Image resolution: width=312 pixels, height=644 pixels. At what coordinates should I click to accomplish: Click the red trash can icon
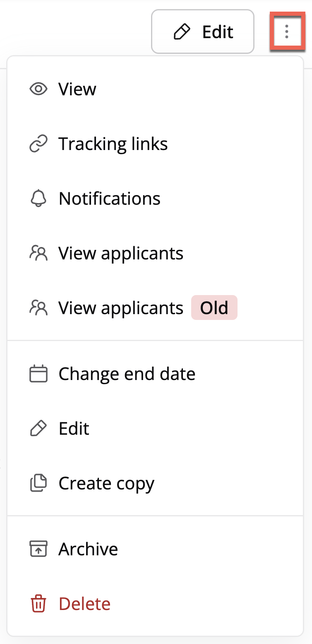click(38, 604)
